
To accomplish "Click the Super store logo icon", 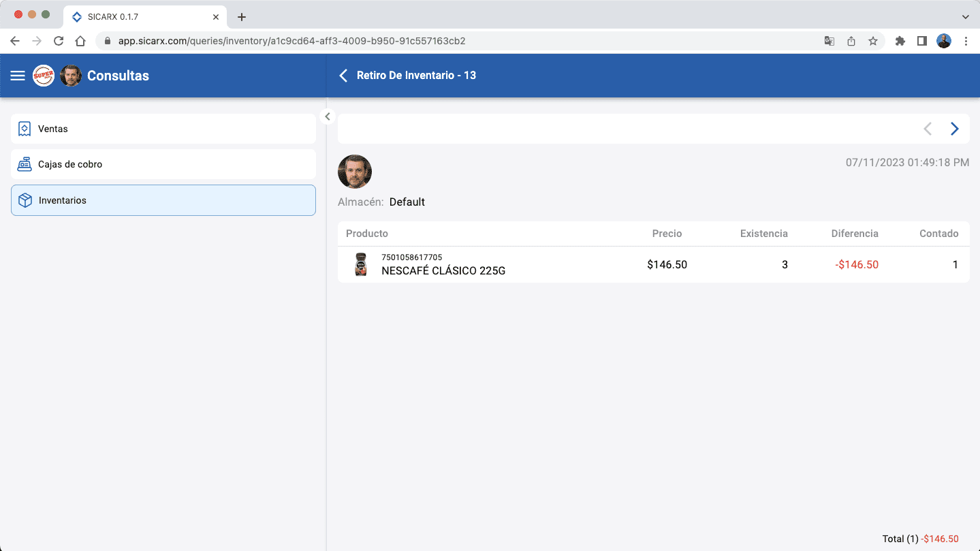I will point(44,76).
